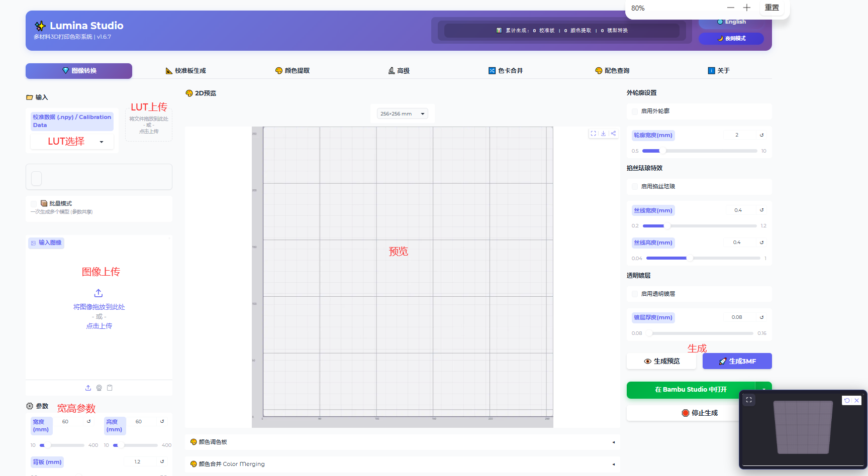This screenshot has height=476, width=868.
Task: Click the palette icon beside 2D预览
Action: 189,93
